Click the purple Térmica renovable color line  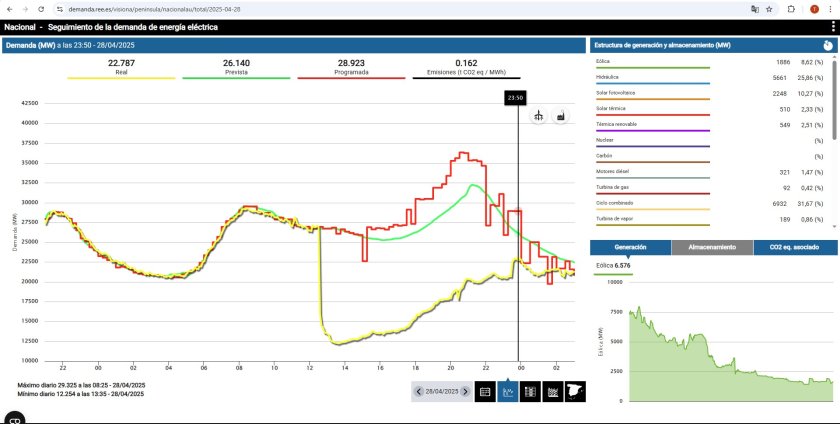[652, 131]
